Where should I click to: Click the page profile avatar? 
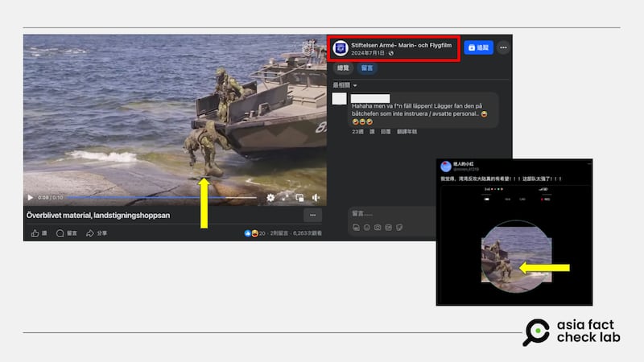(x=341, y=48)
